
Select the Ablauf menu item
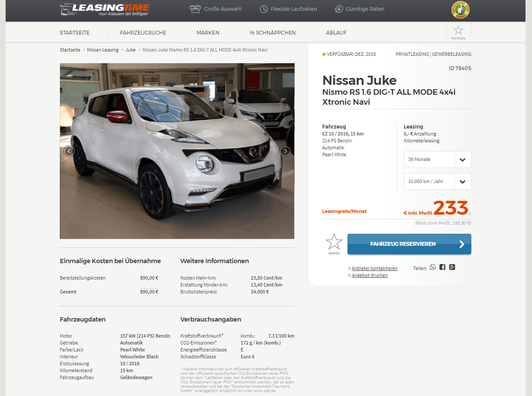[336, 33]
